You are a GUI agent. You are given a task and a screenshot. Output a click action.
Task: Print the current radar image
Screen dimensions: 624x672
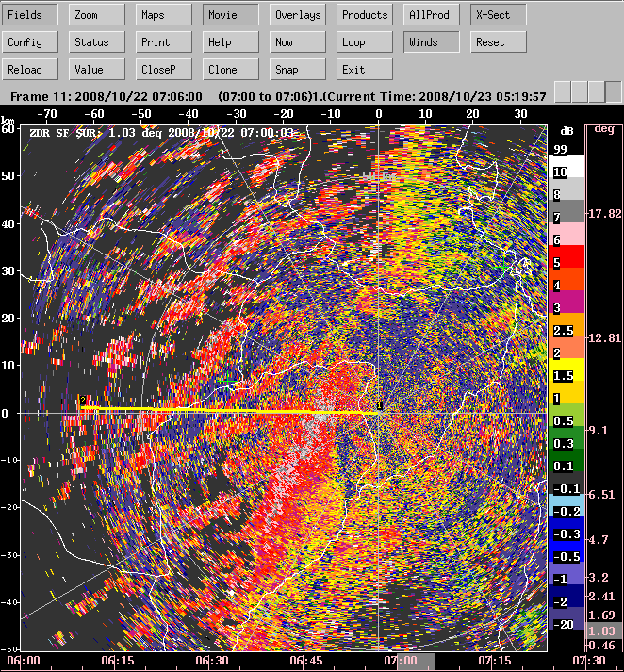(164, 42)
